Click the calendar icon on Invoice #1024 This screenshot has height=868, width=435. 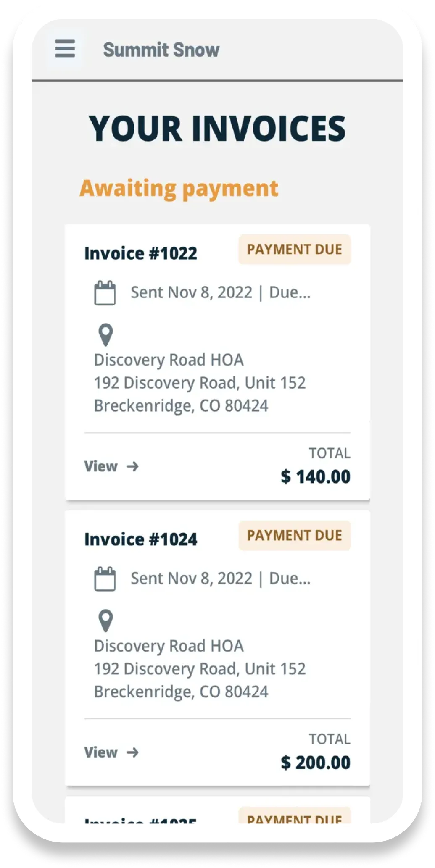[x=105, y=579]
